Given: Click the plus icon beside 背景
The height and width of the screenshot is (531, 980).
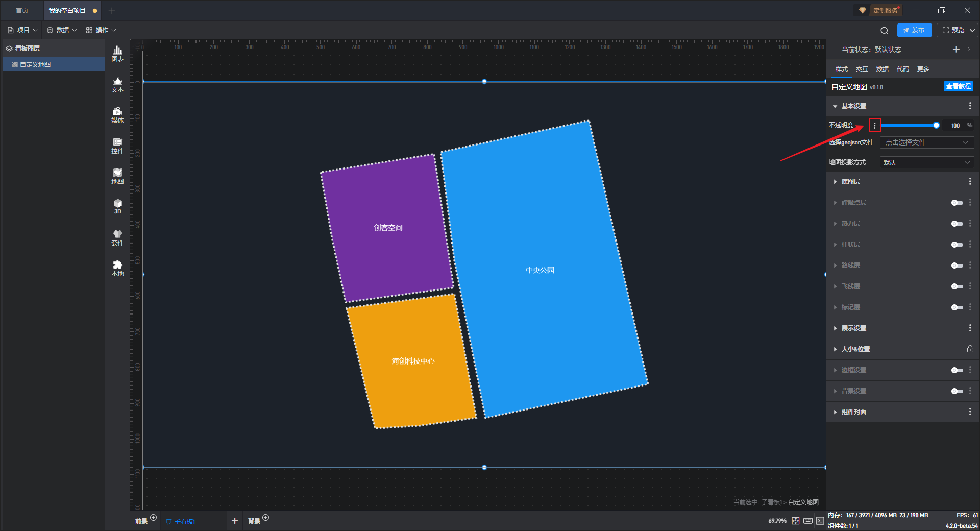Looking at the screenshot, I should pyautogui.click(x=265, y=518).
